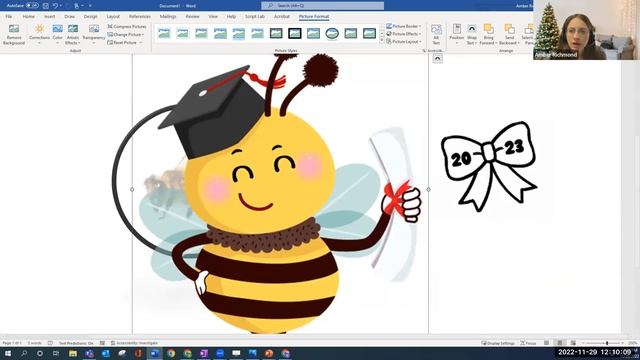The image size is (640, 360).
Task: Open Artistic Effects gallery
Action: pyautogui.click(x=73, y=34)
